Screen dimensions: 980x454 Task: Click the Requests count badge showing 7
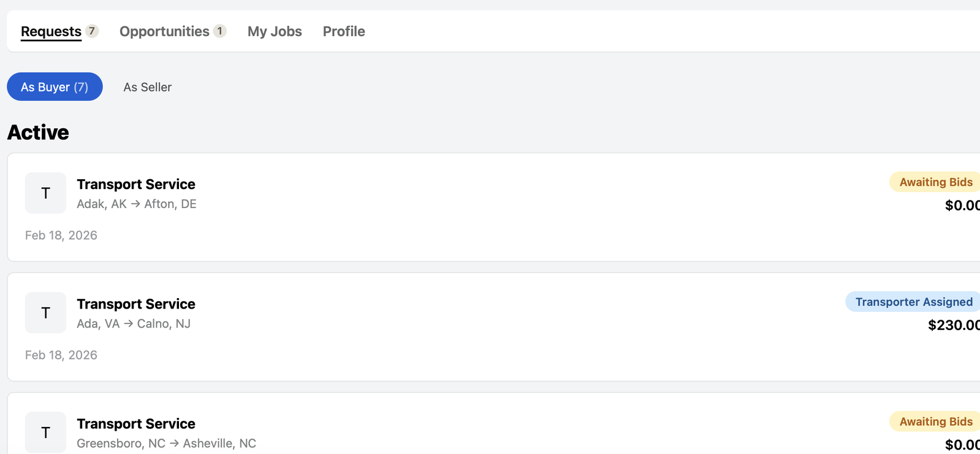click(92, 31)
